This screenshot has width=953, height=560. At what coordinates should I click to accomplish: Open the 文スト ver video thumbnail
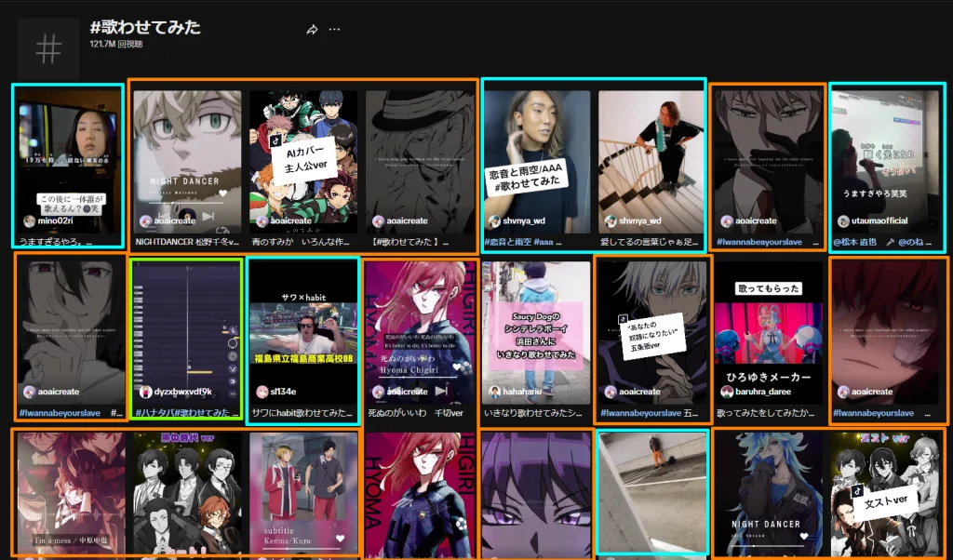point(886,494)
